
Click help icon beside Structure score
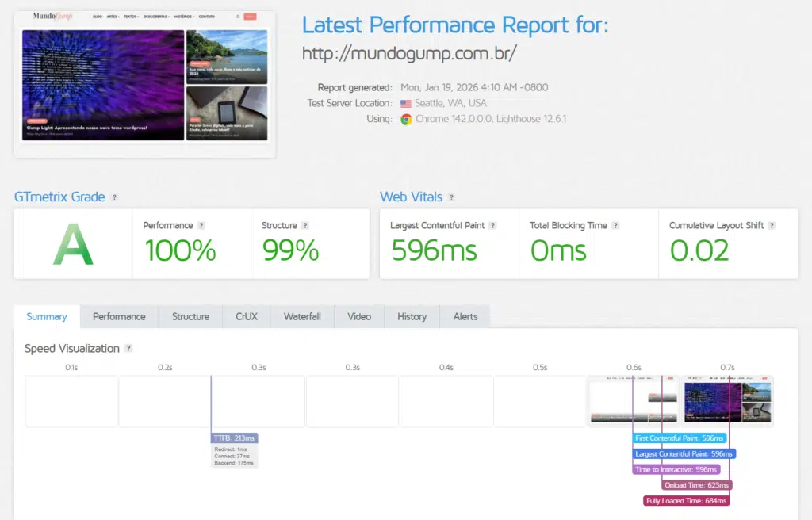(x=305, y=225)
